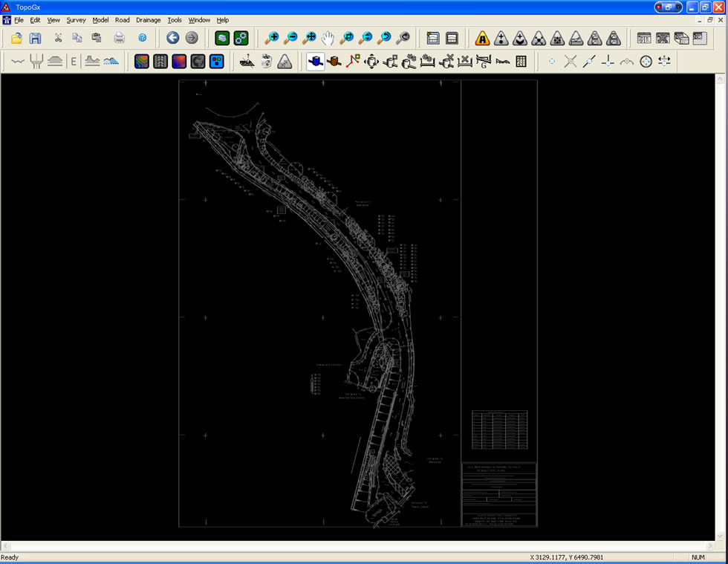Click the dark-framed window view icon
Image resolution: width=728 pixels, height=564 pixels.
pos(452,38)
